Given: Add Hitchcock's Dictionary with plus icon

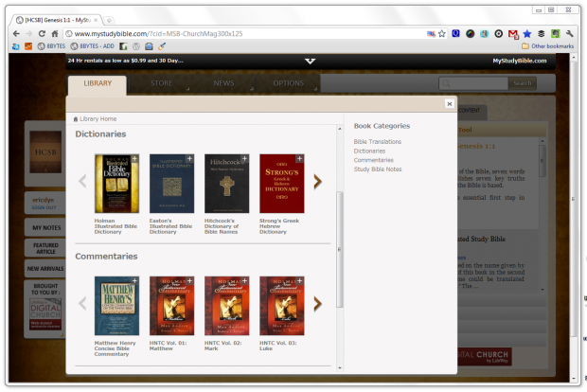Looking at the screenshot, I should 245,159.
